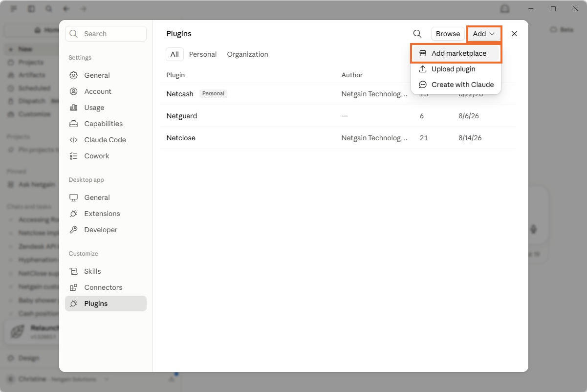The image size is (587, 392).
Task: Click the dash author in Netguard row
Action: pyautogui.click(x=345, y=116)
